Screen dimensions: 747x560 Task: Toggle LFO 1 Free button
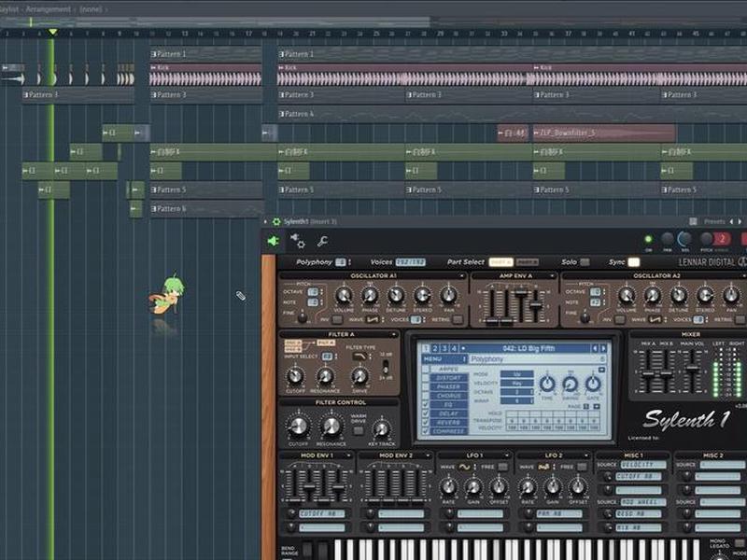pos(502,468)
